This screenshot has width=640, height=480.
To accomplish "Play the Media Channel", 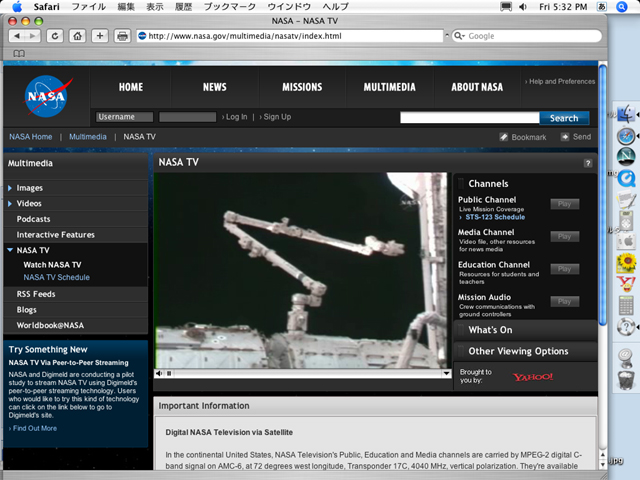I will [564, 236].
